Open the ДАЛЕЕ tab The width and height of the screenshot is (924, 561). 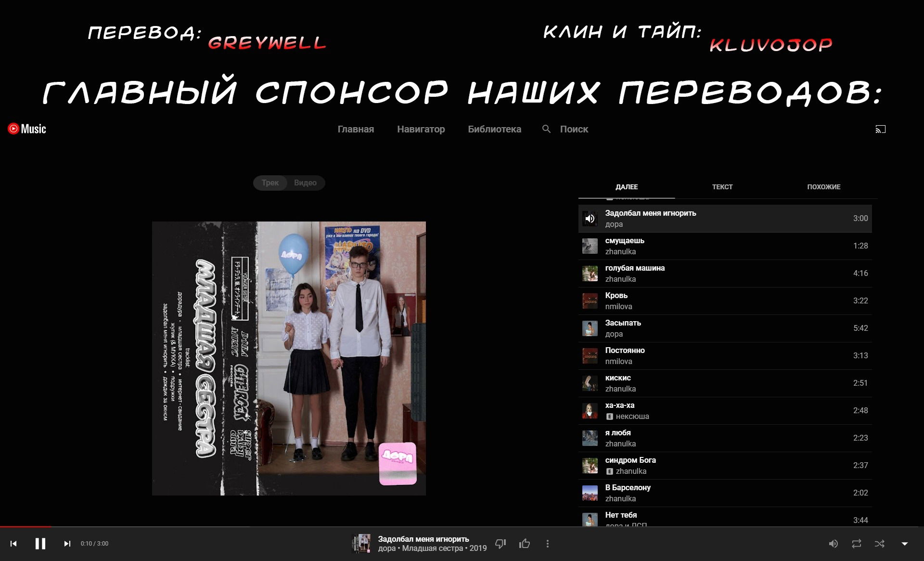pyautogui.click(x=627, y=187)
